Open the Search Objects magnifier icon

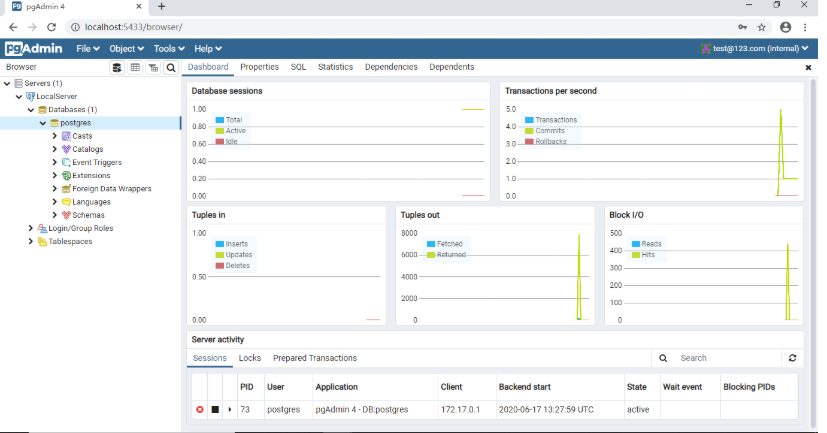pos(171,68)
